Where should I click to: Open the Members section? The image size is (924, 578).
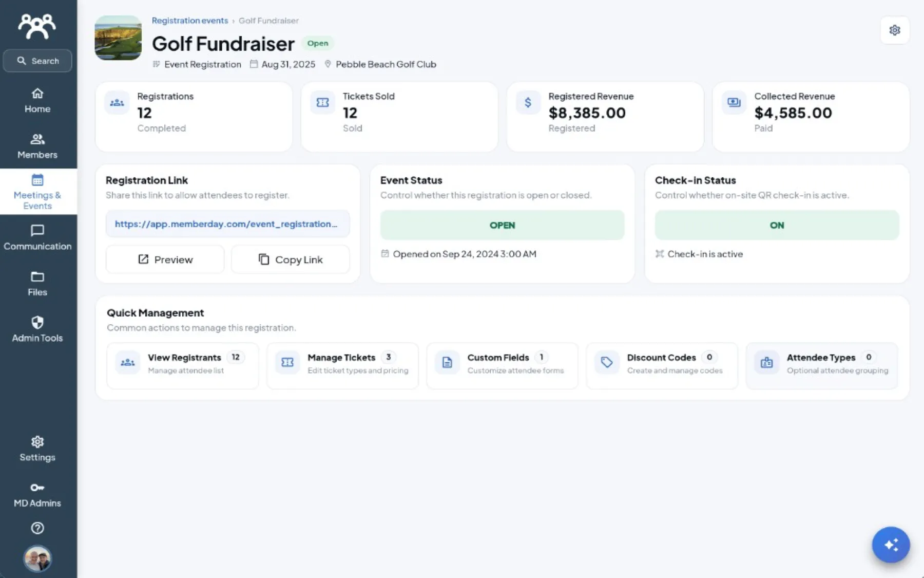[x=37, y=146]
